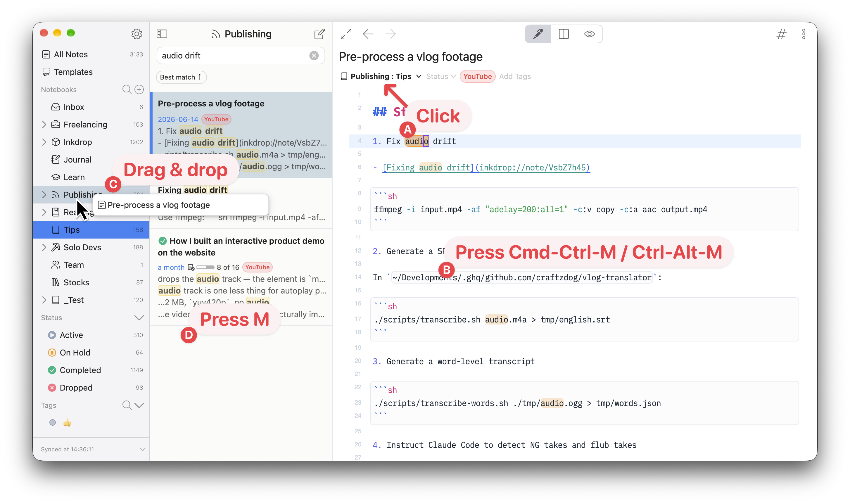Switch to side-by-side split view mode
Screen dimensions: 850x504
[564, 34]
